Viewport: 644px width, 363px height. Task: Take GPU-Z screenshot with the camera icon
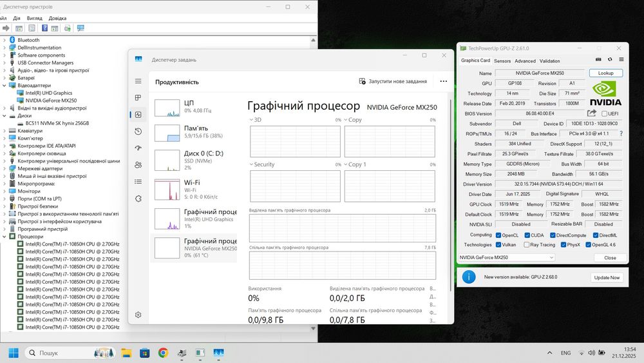[x=598, y=59]
